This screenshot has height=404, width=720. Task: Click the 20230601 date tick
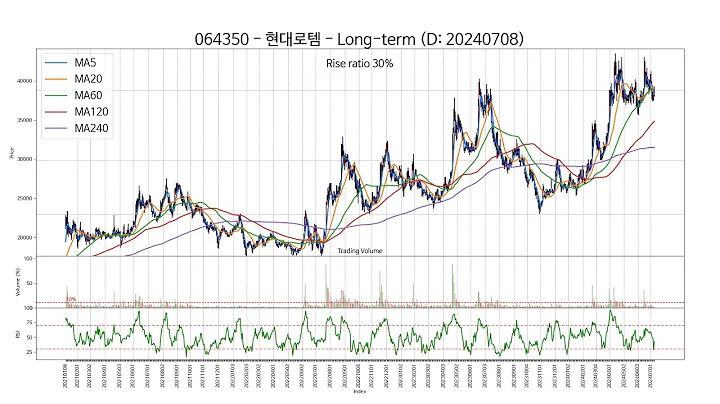pyautogui.click(x=470, y=375)
